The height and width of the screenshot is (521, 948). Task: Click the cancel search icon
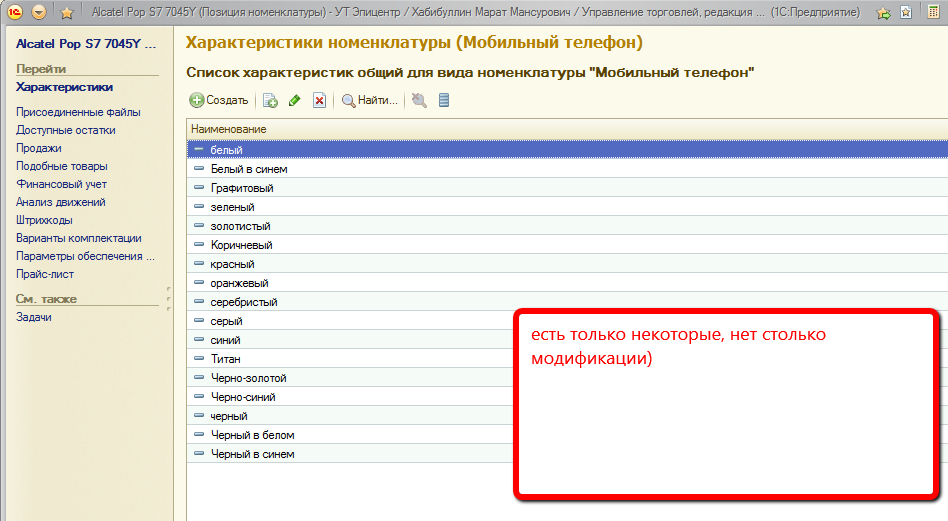point(419,100)
